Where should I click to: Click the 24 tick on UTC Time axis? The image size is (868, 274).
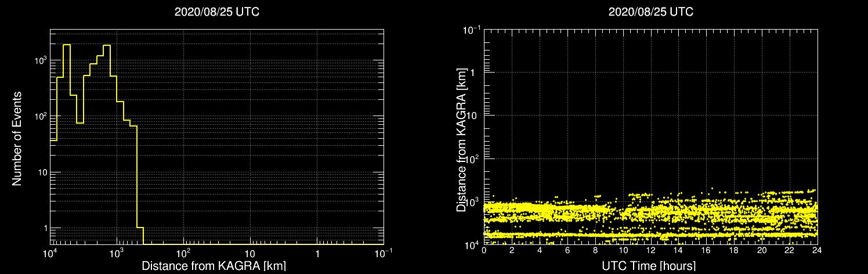817,250
